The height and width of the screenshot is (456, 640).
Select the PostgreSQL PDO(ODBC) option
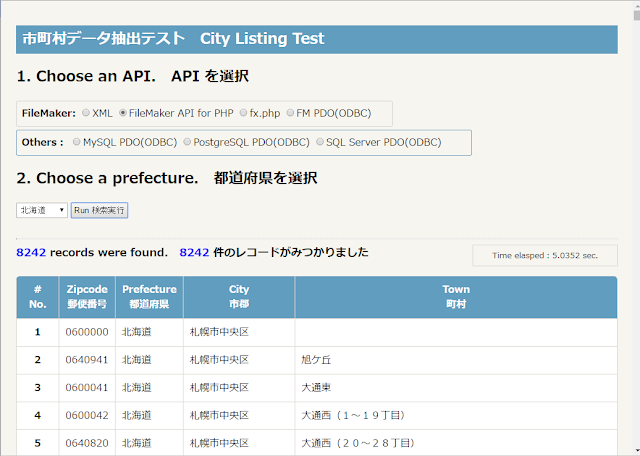coord(187,142)
